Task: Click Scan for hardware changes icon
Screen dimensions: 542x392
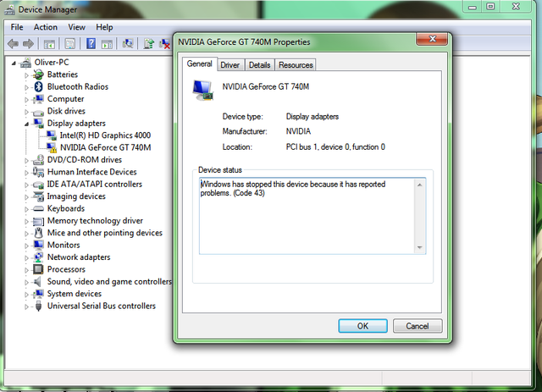Action: (x=128, y=43)
